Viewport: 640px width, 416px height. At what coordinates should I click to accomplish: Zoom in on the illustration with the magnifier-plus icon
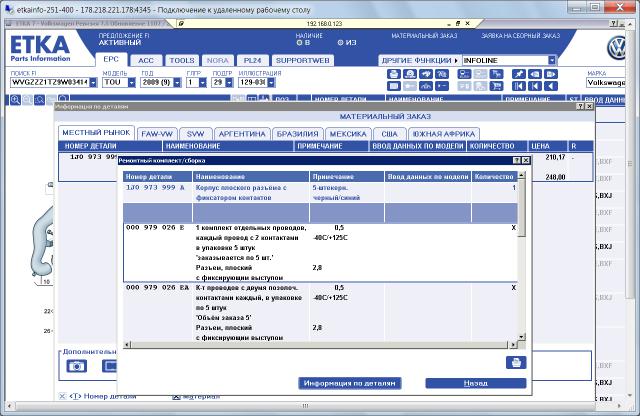coord(16,100)
